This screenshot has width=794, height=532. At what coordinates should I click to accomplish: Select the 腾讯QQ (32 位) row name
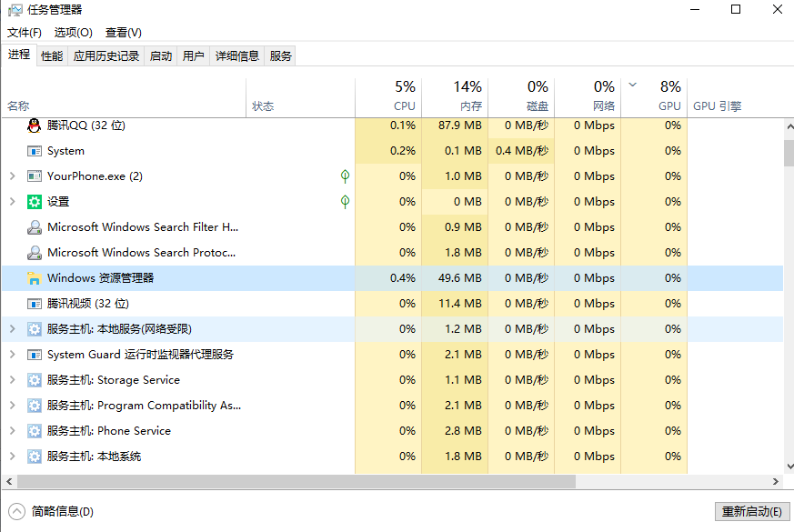pos(86,125)
